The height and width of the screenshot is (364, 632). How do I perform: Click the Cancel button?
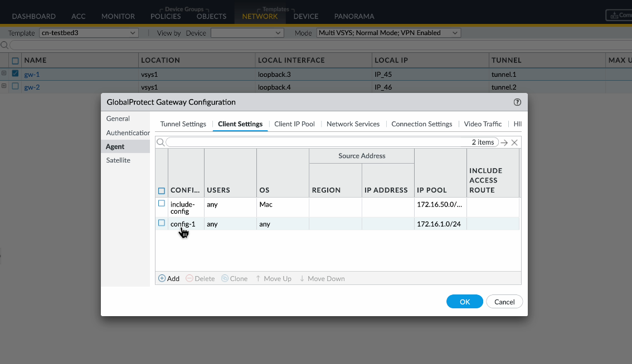pos(504,302)
